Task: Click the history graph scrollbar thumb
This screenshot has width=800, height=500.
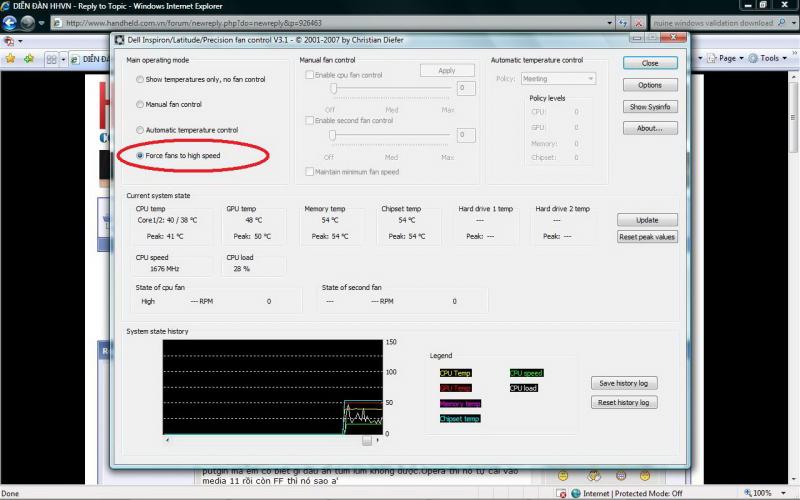Action: pyautogui.click(x=367, y=439)
